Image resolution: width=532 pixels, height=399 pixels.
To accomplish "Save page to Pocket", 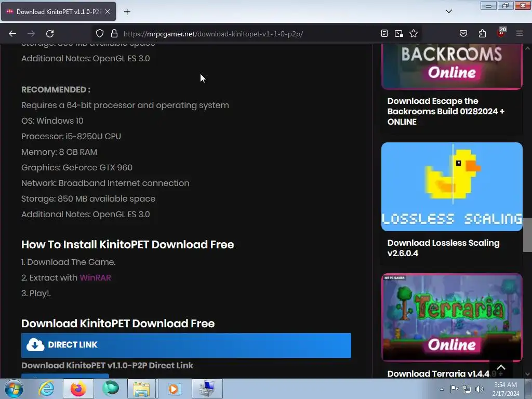I will (x=463, y=33).
